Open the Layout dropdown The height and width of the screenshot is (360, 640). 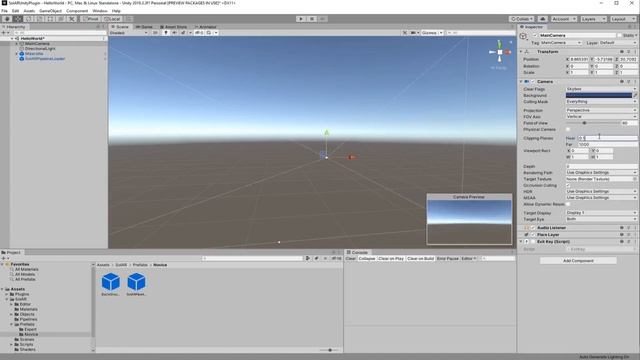(x=623, y=19)
